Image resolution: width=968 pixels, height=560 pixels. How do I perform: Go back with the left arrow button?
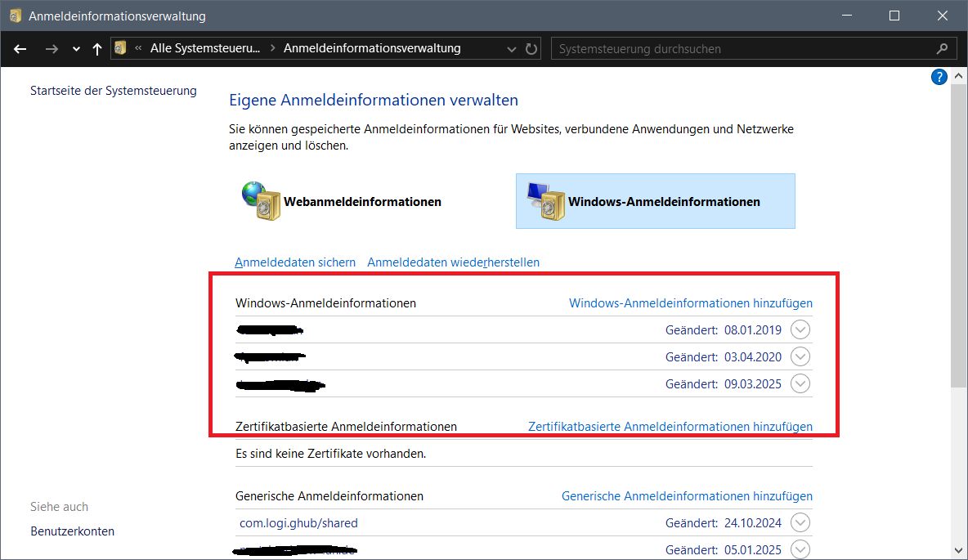coord(20,49)
